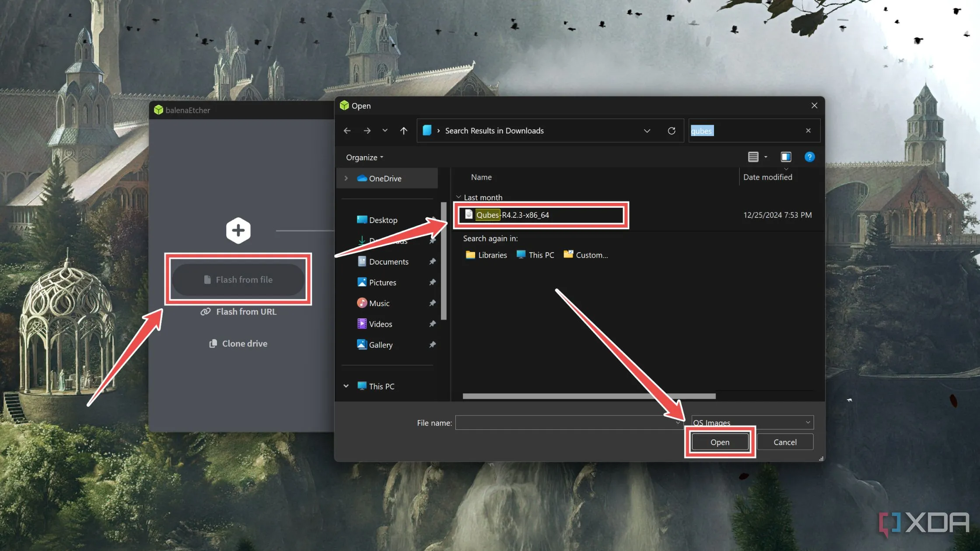Search again in Custom location
Viewport: 980px width, 551px height.
[x=586, y=255]
